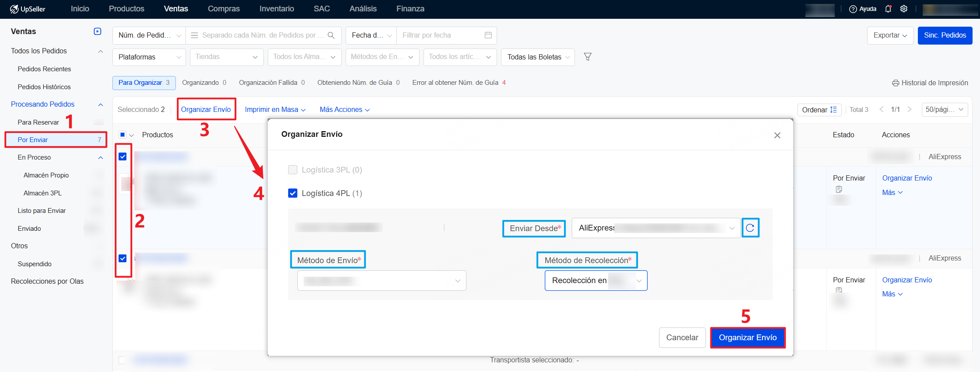Close the Organizar Envío dialog
The height and width of the screenshot is (372, 980).
click(x=777, y=136)
